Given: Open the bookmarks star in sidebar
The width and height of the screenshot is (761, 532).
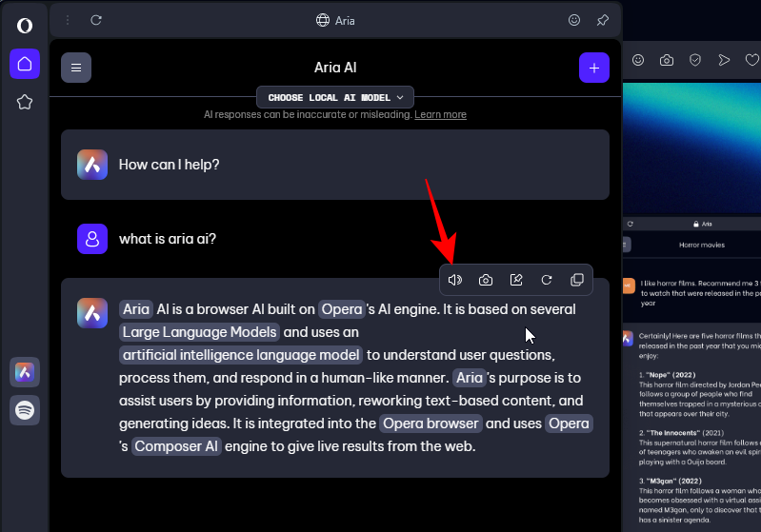Looking at the screenshot, I should pos(25,103).
